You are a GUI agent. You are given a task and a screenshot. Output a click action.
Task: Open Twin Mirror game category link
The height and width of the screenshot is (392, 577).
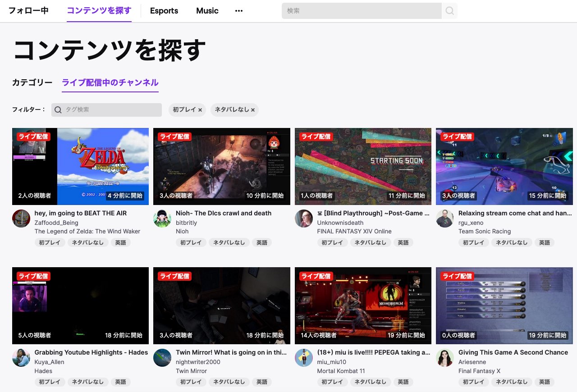point(192,371)
